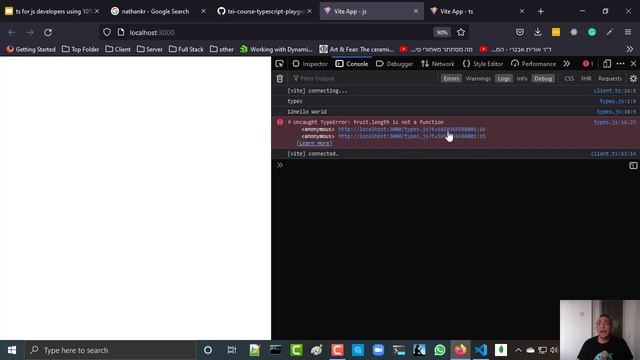Switch to the Inspector tab
Viewport: 640px width, 360px height.
coord(310,64)
